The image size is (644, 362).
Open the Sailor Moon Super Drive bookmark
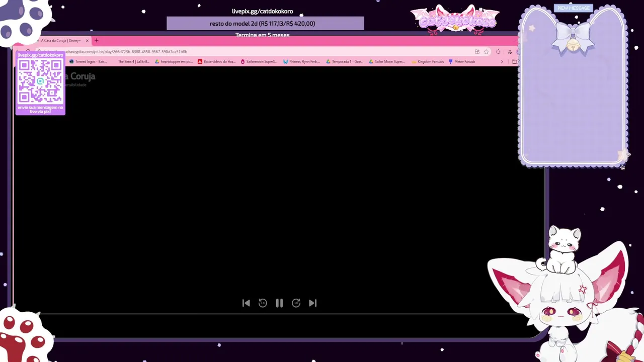pos(387,61)
